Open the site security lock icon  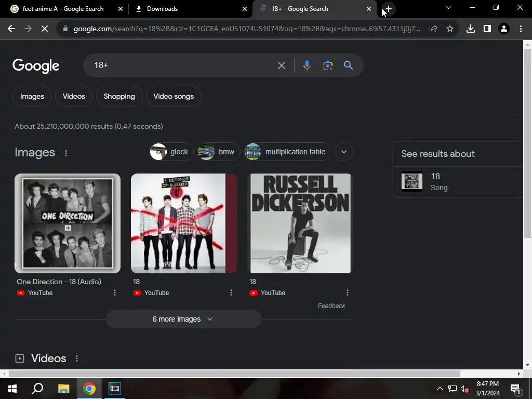(65, 29)
